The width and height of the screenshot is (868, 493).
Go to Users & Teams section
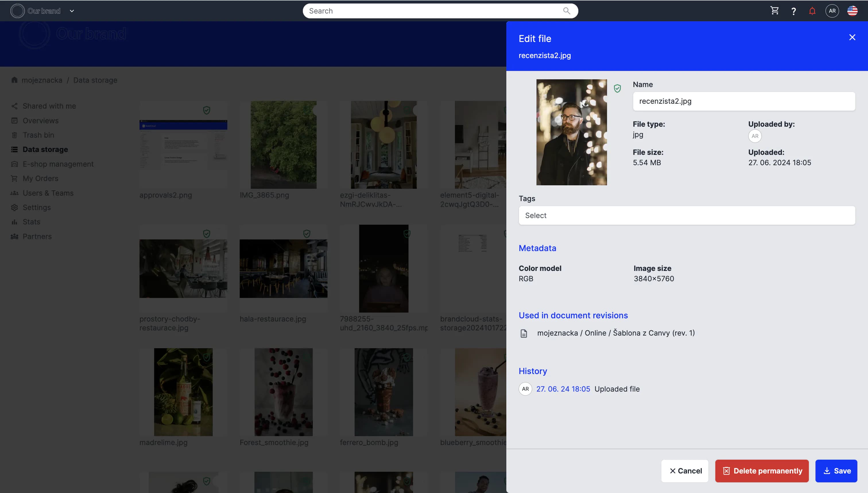[x=48, y=193]
